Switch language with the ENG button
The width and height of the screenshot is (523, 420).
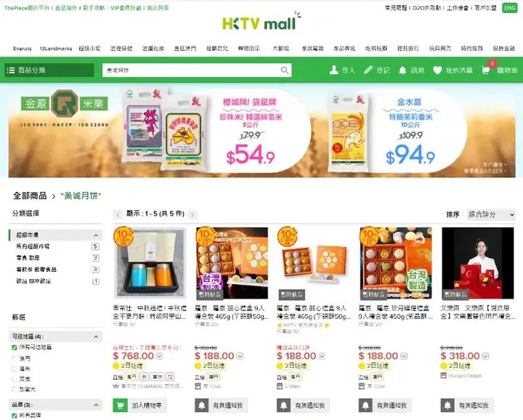coord(510,8)
